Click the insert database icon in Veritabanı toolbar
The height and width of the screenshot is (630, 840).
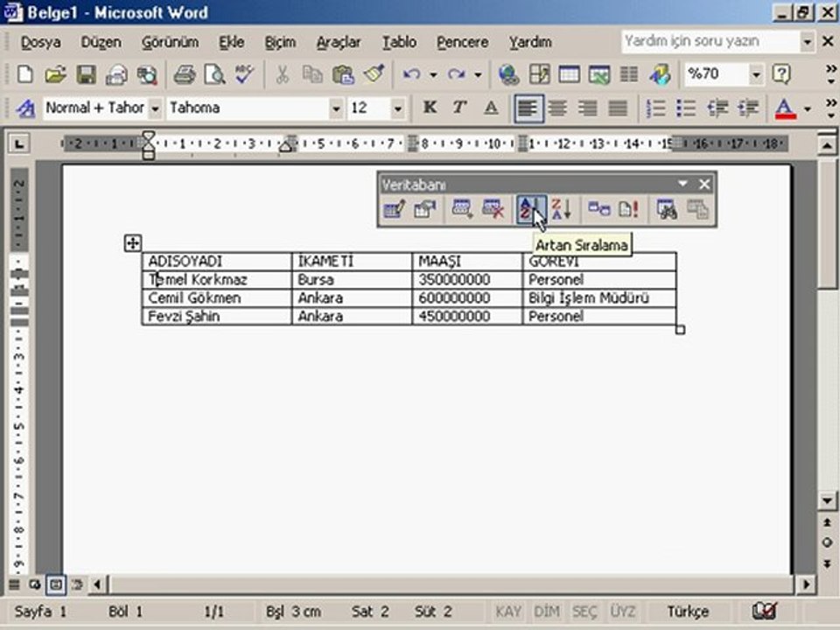click(x=598, y=209)
